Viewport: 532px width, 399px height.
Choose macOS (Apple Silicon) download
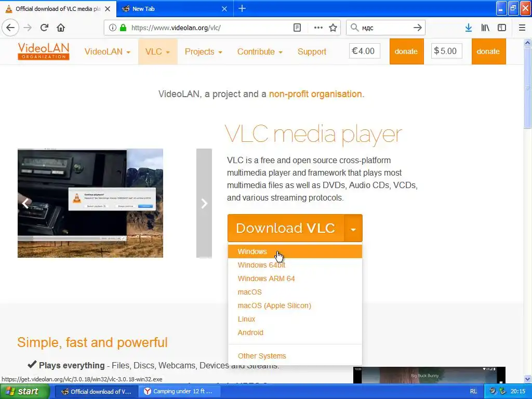[295, 305]
